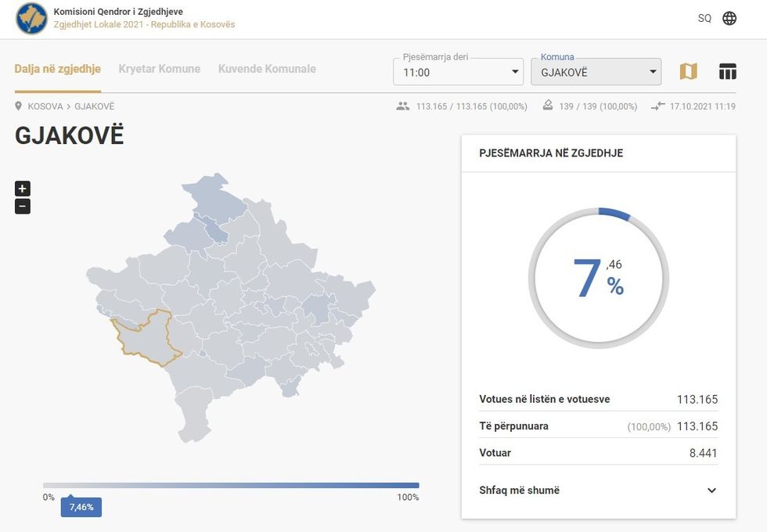Click the ballot box polling stations icon
The image size is (767, 532).
[548, 106]
